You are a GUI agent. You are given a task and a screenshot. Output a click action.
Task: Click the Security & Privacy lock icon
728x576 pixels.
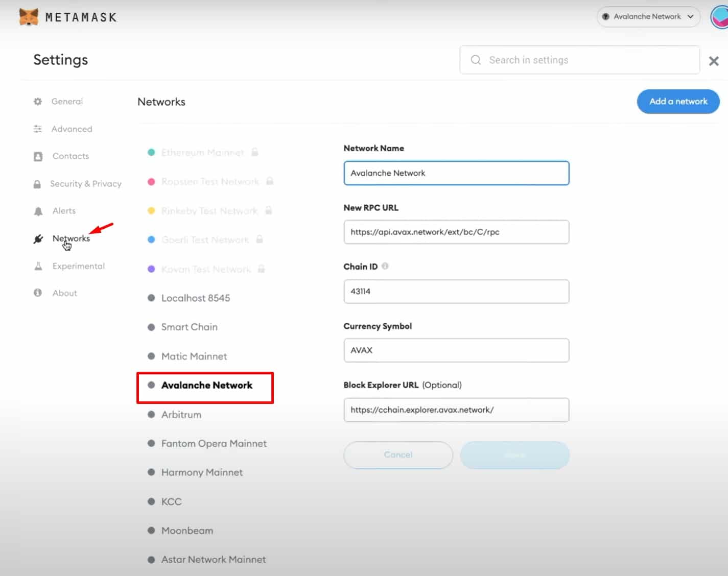coord(37,184)
